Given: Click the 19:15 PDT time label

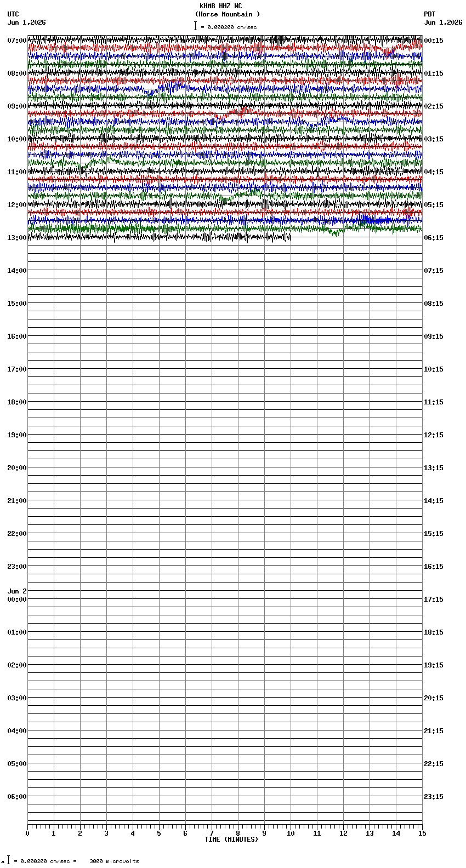Looking at the screenshot, I should point(434,665).
